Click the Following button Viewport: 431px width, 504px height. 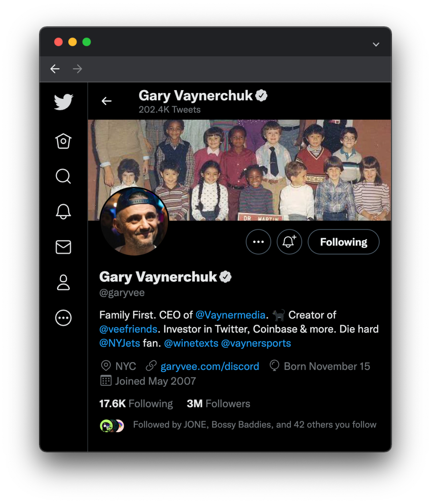[344, 242]
